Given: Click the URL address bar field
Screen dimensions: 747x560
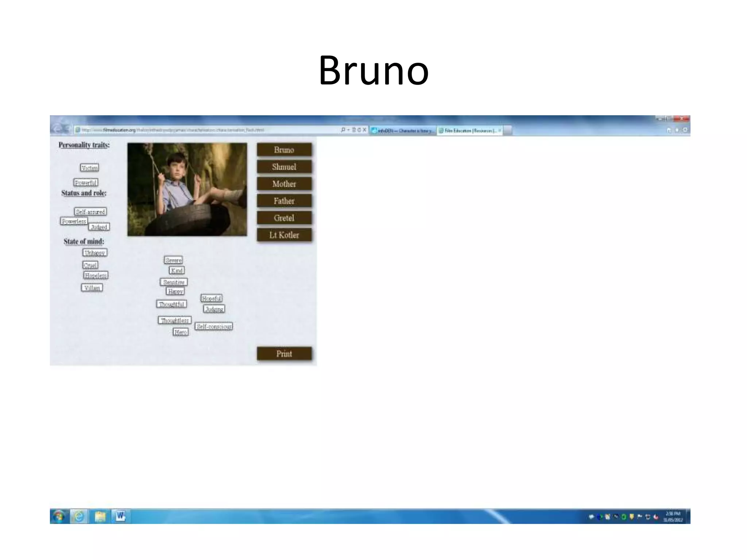Looking at the screenshot, I should pyautogui.click(x=204, y=130).
